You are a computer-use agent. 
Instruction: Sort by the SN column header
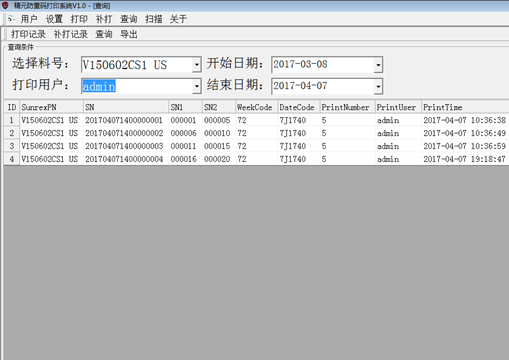pyautogui.click(x=126, y=107)
